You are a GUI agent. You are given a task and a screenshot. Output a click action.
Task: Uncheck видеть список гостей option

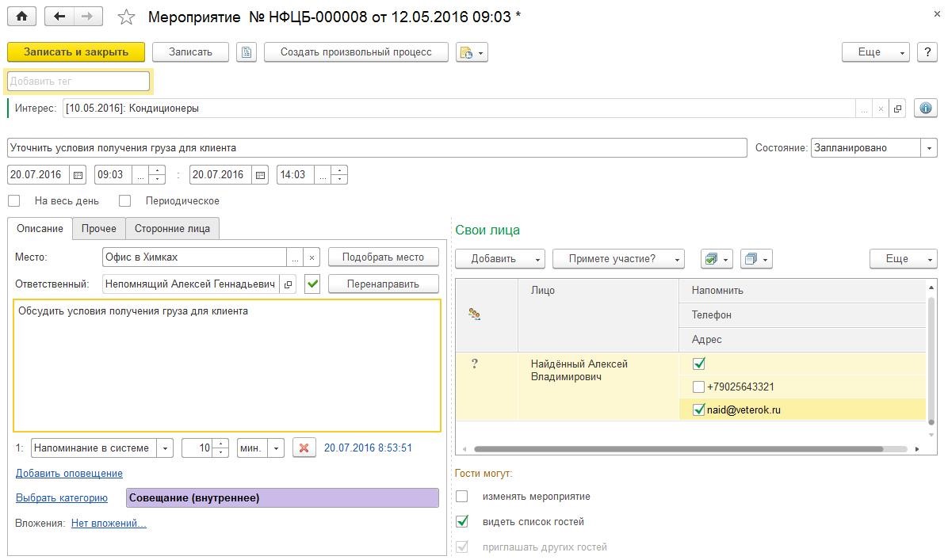point(461,521)
